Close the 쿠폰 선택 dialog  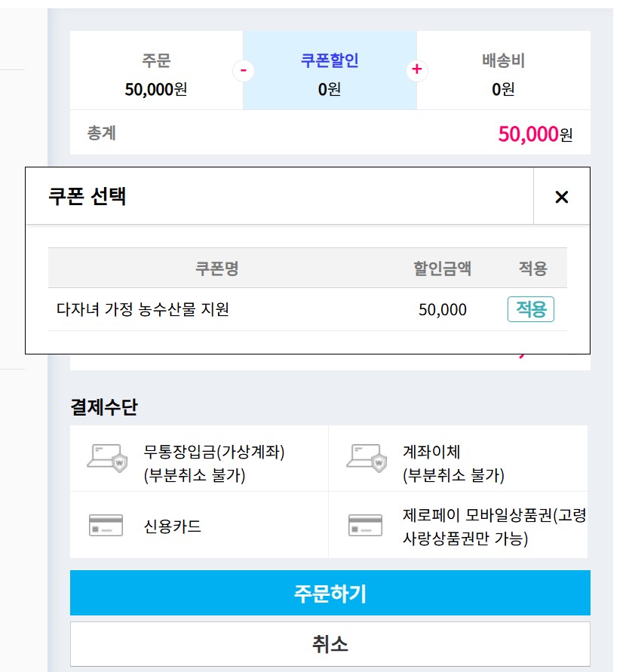tap(561, 196)
